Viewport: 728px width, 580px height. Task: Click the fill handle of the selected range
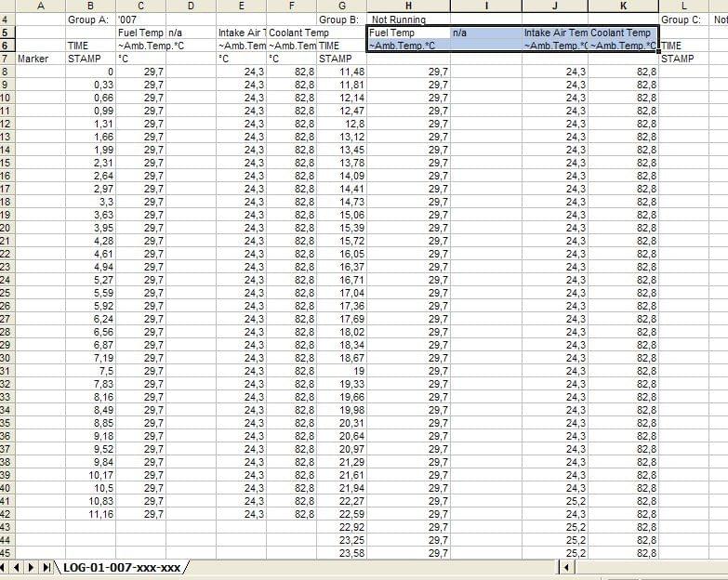click(x=659, y=52)
